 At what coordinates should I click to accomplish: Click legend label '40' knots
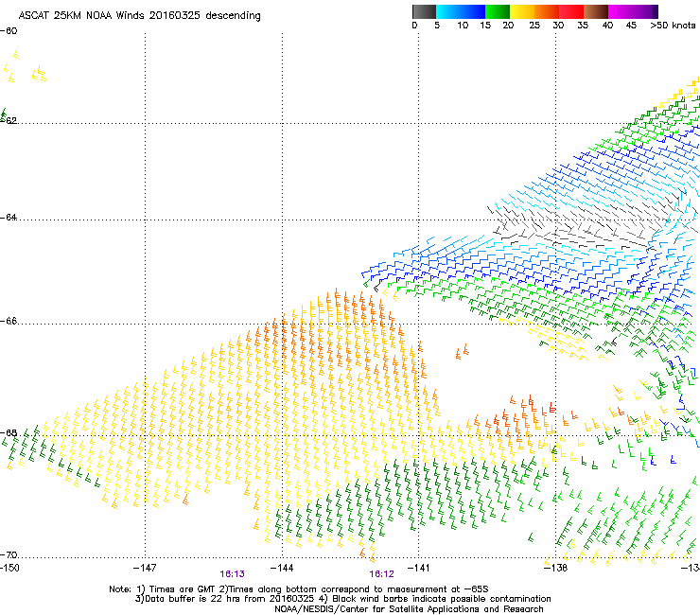click(x=607, y=26)
